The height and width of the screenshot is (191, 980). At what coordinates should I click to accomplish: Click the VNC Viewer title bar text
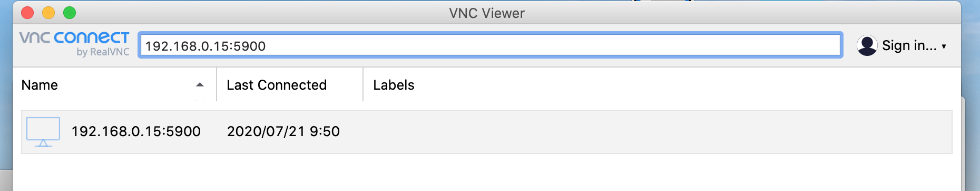tap(487, 13)
